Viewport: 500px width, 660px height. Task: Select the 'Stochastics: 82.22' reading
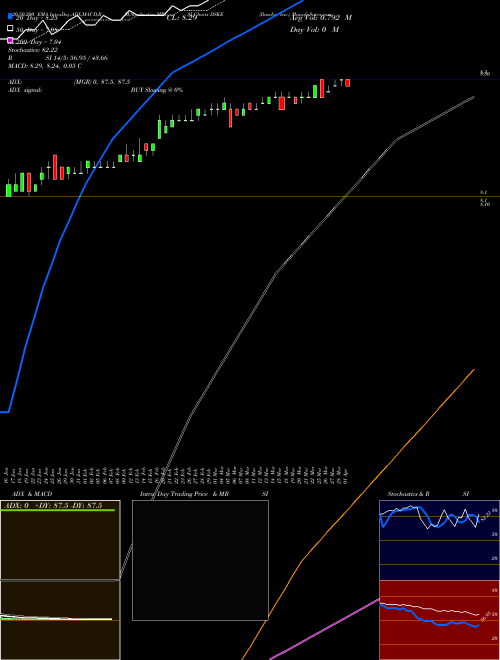(x=33, y=50)
